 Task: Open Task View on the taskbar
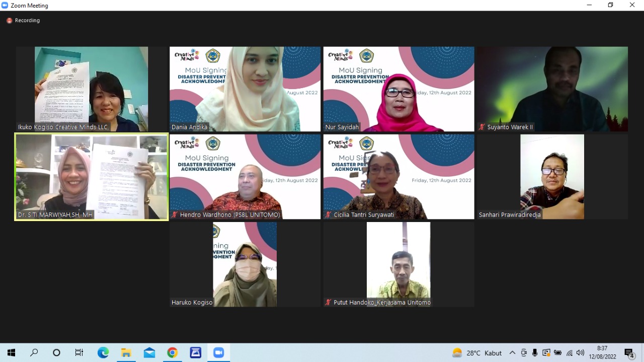(79, 353)
